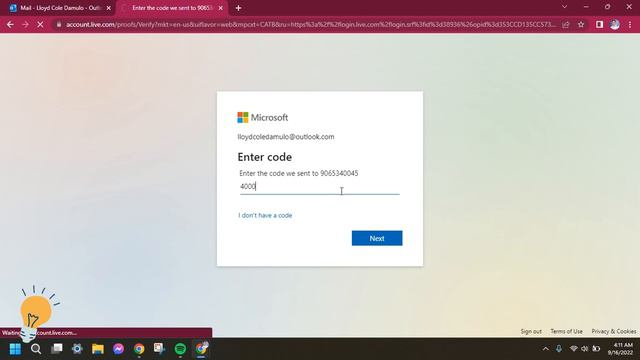
Task: Open Messenger from taskbar
Action: (118, 349)
